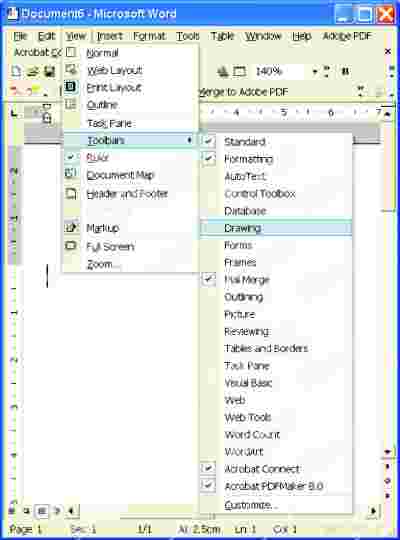Viewport: 400px width, 540px height.
Task: Click the scroll up arrow
Action: pyautogui.click(x=387, y=114)
